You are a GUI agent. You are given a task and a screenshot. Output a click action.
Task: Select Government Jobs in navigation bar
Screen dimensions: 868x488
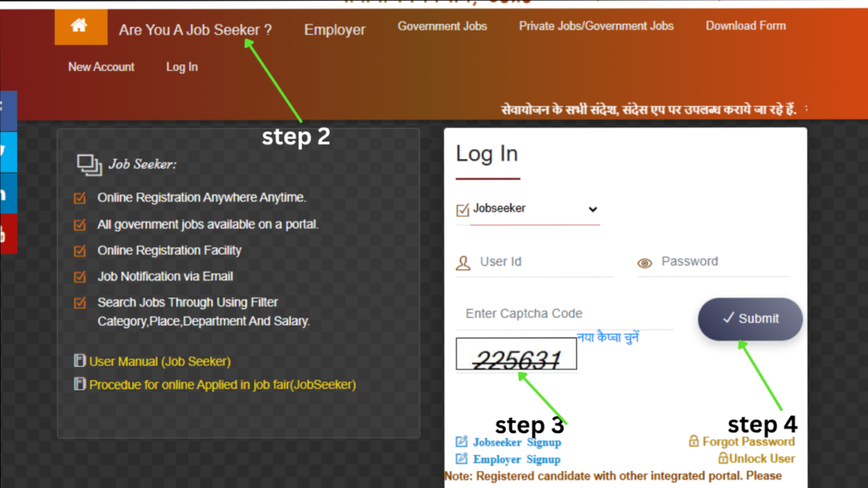[x=442, y=26]
